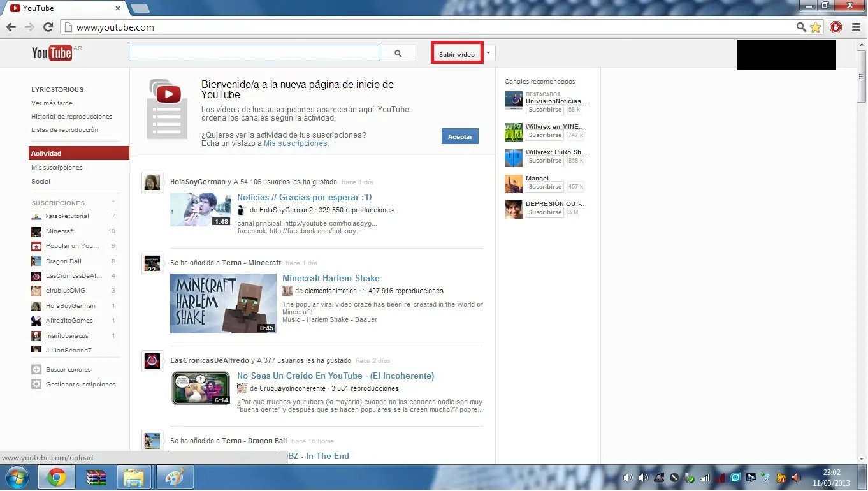Image resolution: width=868 pixels, height=491 pixels.
Task: Click the elementanimation channel link
Action: (331, 291)
